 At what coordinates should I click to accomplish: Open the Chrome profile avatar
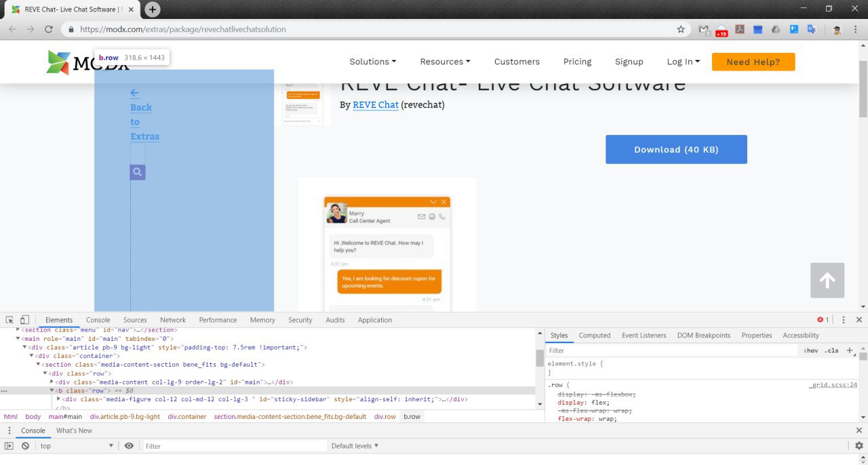[837, 29]
